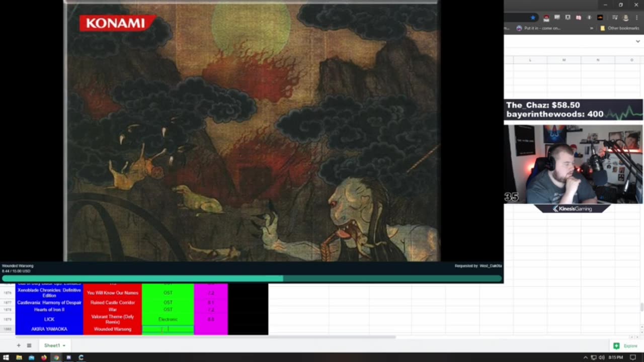The height and width of the screenshot is (362, 644).
Task: Expand the hidden bookmarks chevron
Action: (592, 28)
